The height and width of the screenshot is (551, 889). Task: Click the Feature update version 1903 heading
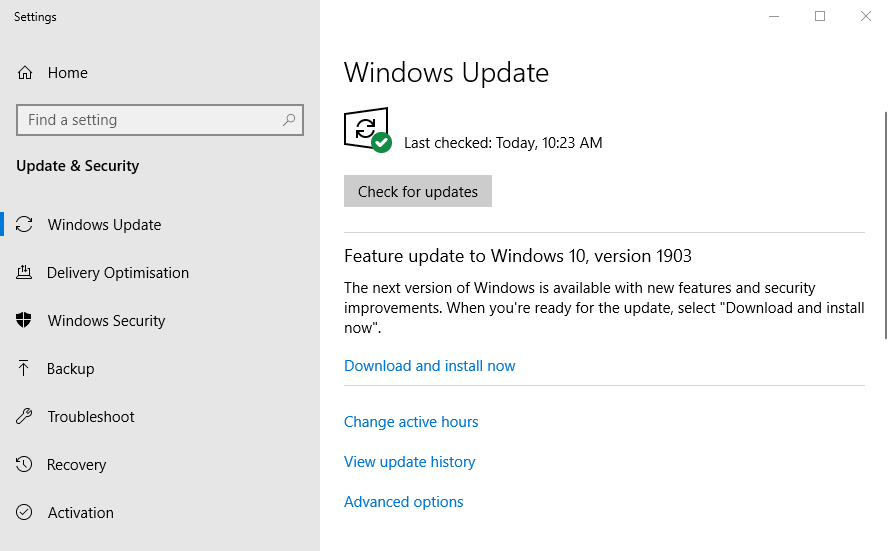click(518, 256)
